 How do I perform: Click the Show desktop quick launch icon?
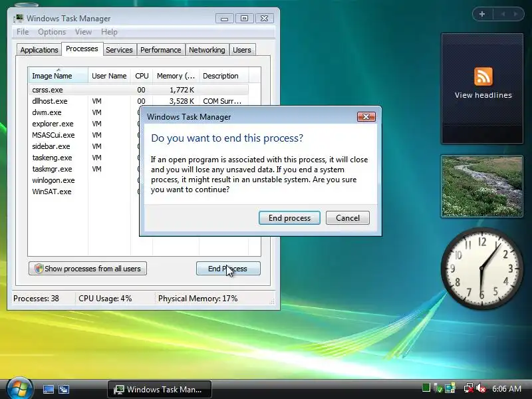48,389
